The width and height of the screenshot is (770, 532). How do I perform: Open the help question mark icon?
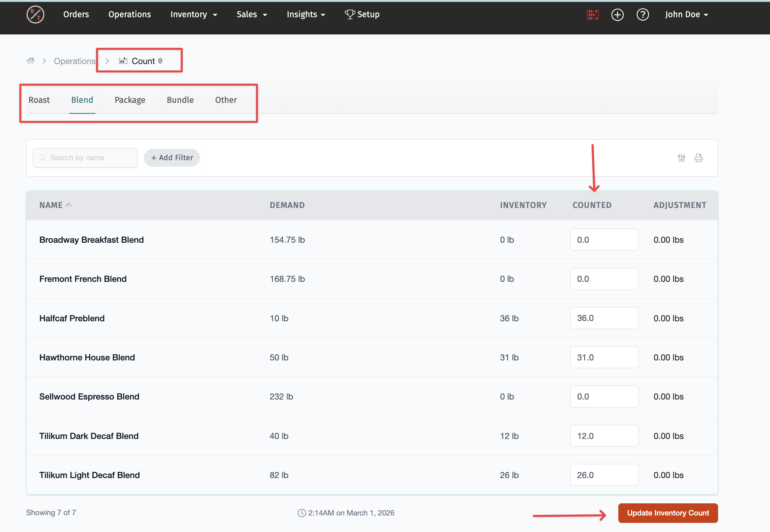coord(643,14)
